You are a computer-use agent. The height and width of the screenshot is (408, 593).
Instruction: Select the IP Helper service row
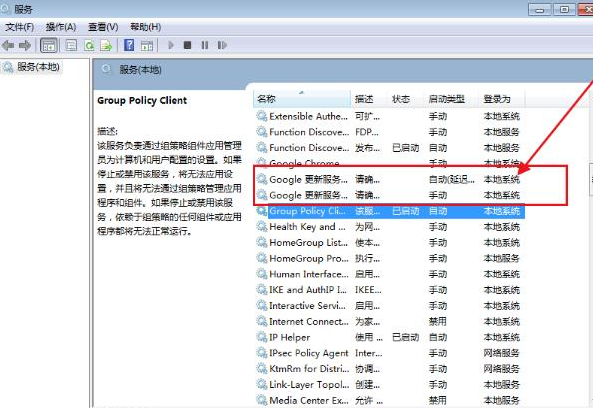click(389, 337)
